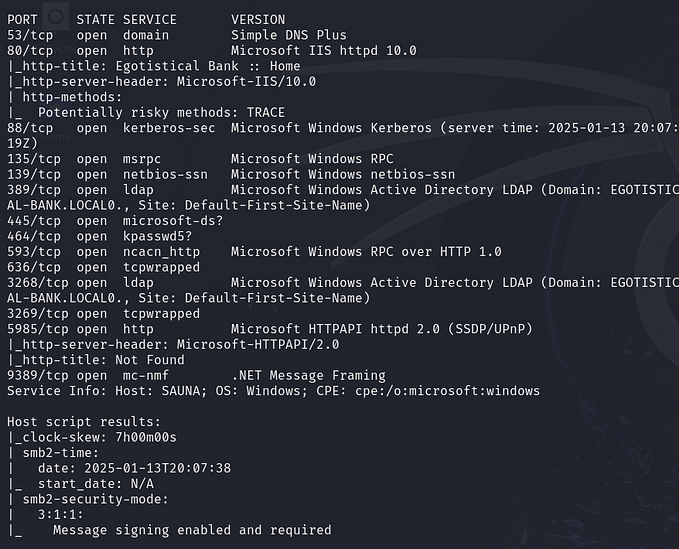The image size is (679, 549).
Task: Click the PORT column header text
Action: click(22, 19)
